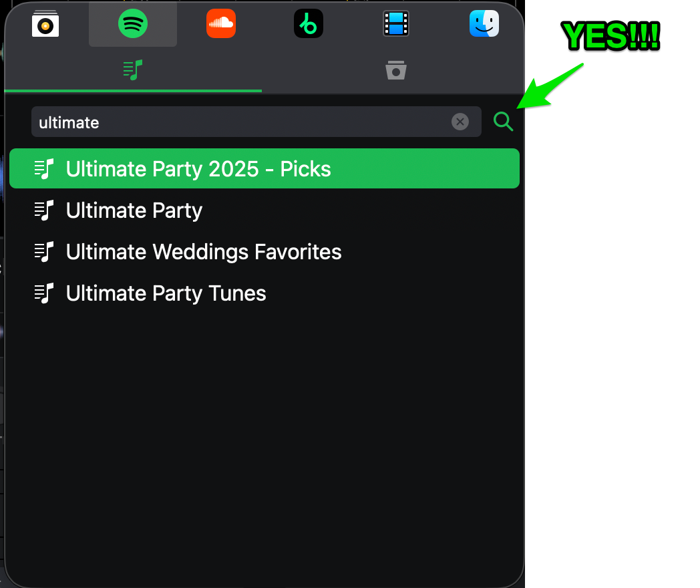
Task: Select the Spotify source icon
Action: tap(133, 23)
